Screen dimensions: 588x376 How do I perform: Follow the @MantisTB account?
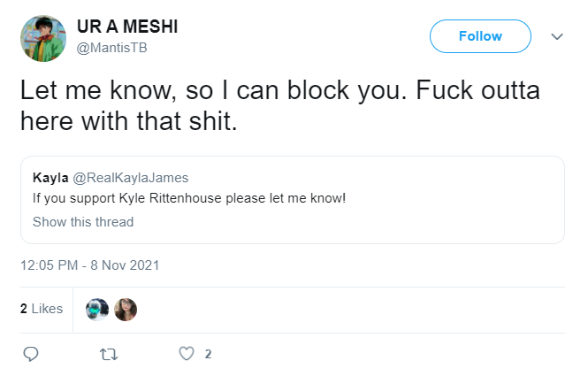tap(480, 36)
